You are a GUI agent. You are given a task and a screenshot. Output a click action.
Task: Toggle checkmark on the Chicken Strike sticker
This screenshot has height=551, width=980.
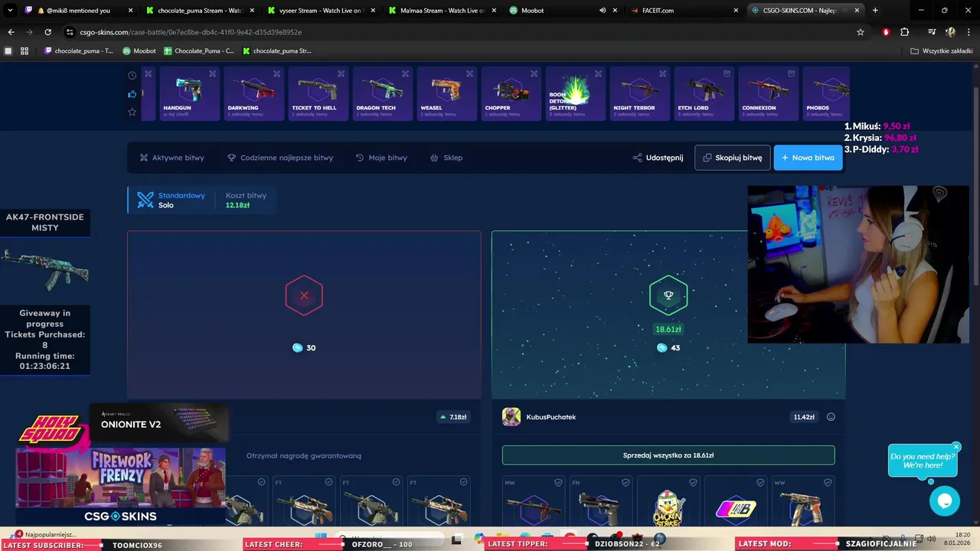click(x=693, y=483)
